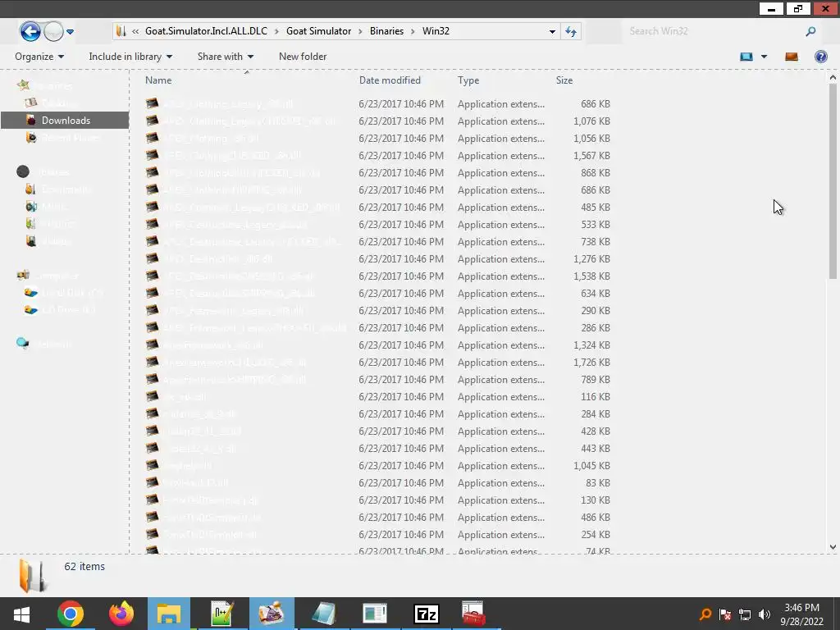Click the Win32 breadcrumb segment
This screenshot has height=630, width=840.
click(x=436, y=31)
